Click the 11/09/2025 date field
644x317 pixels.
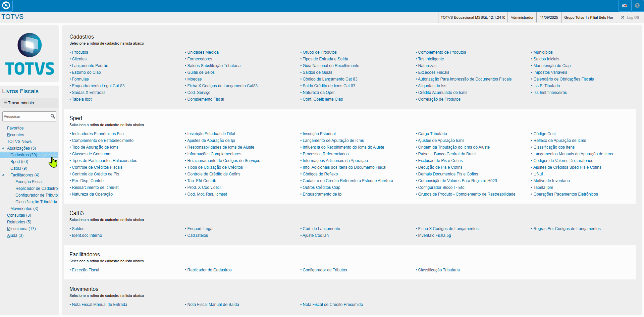549,17
